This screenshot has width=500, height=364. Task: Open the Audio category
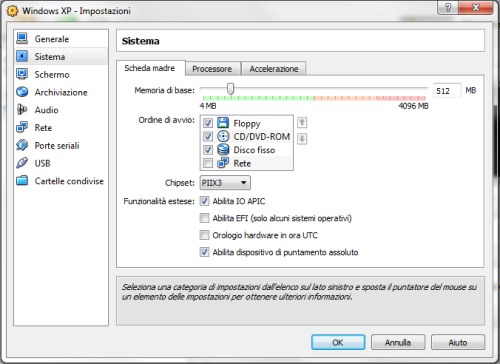point(61,110)
